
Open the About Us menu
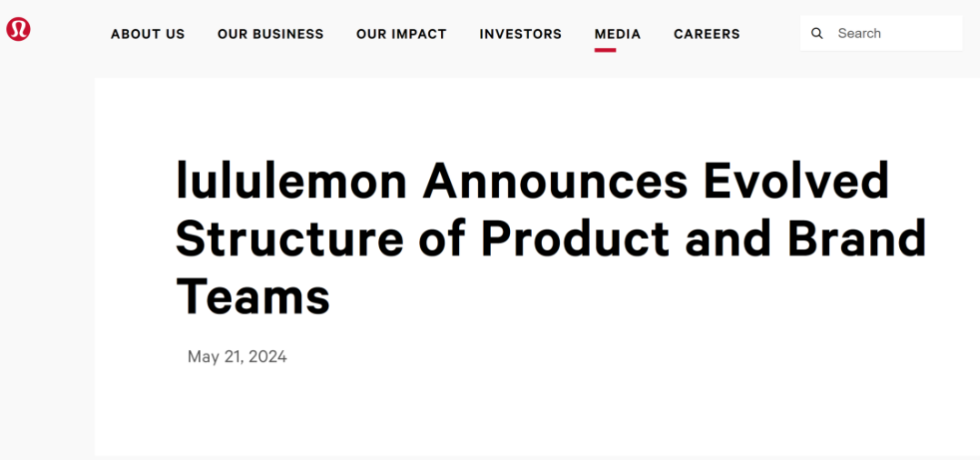[148, 35]
